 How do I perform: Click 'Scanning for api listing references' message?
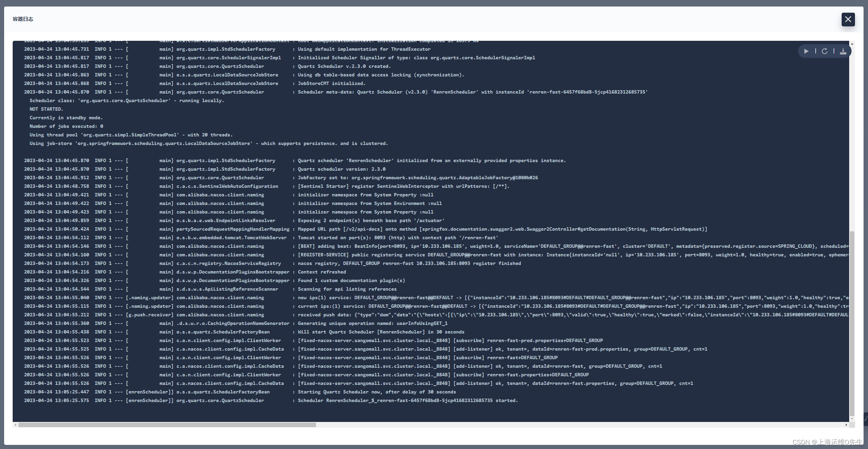[x=347, y=289]
